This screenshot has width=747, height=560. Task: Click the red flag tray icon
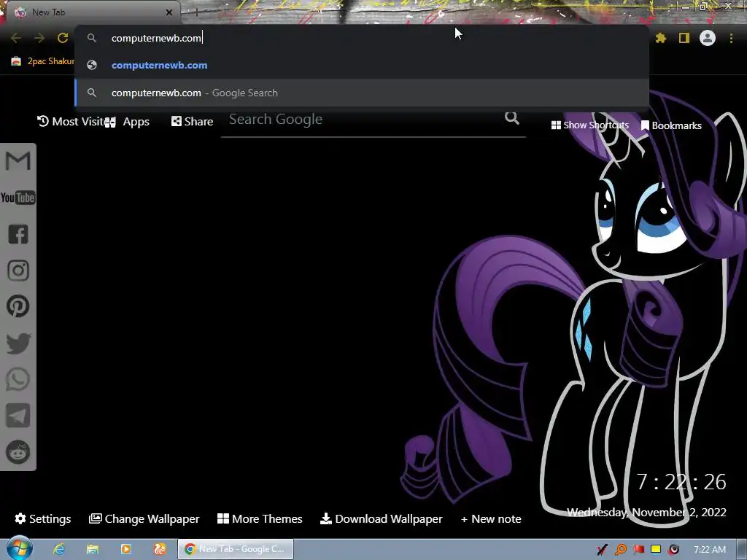click(x=638, y=550)
